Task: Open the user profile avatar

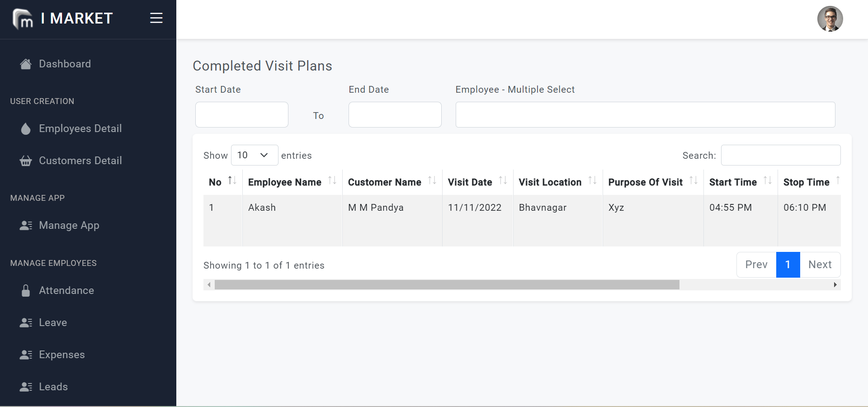Action: 830,19
